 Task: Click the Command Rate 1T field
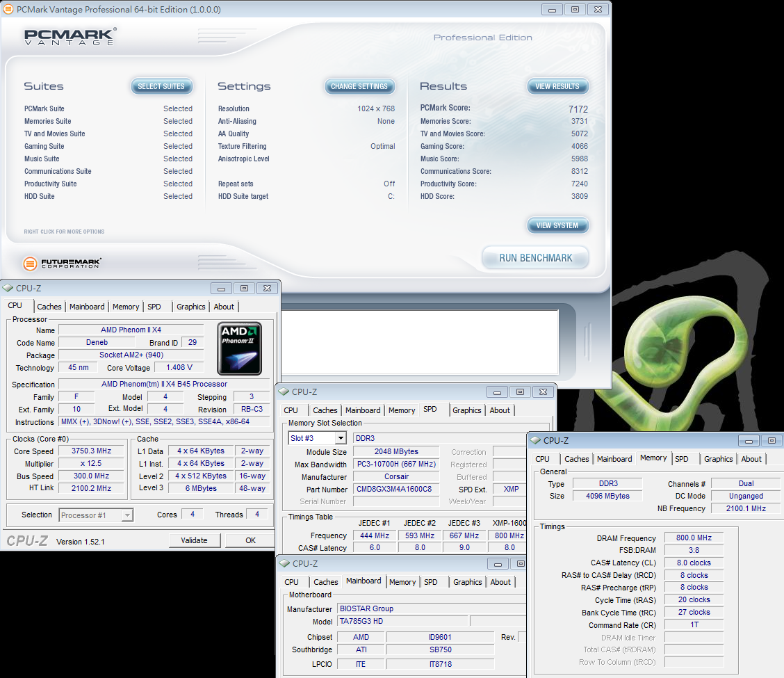click(694, 625)
